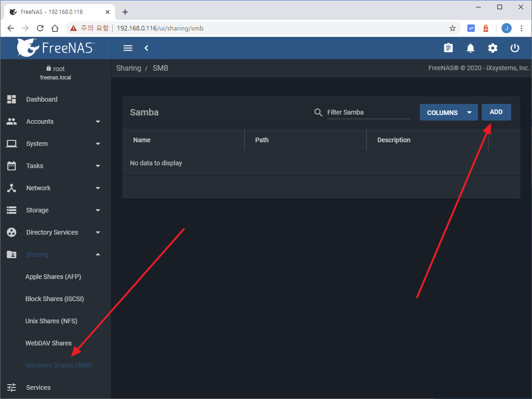Open the task manager clipboard icon
Viewport: 532px width, 399px height.
pyautogui.click(x=448, y=48)
